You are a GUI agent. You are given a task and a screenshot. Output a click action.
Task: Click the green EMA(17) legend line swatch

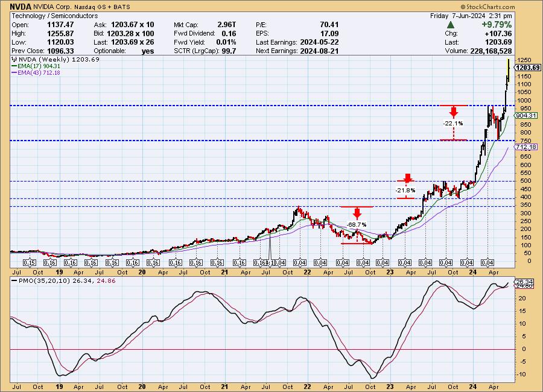14,66
